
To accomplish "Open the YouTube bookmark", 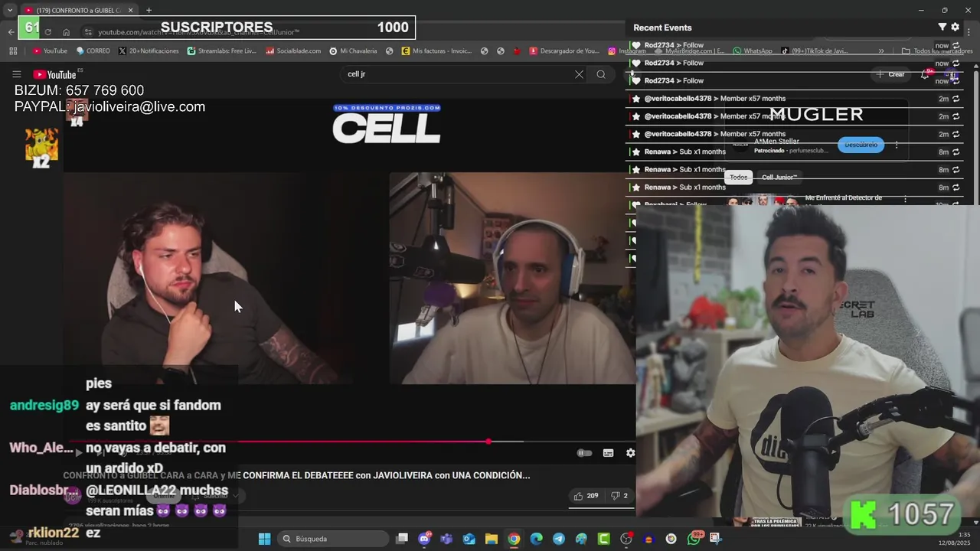I will [51, 51].
